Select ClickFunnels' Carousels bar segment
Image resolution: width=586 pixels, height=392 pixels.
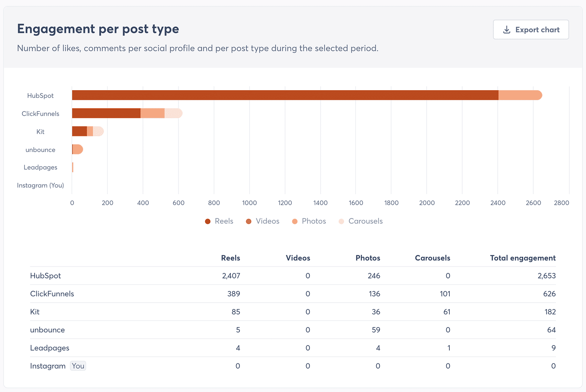174,113
